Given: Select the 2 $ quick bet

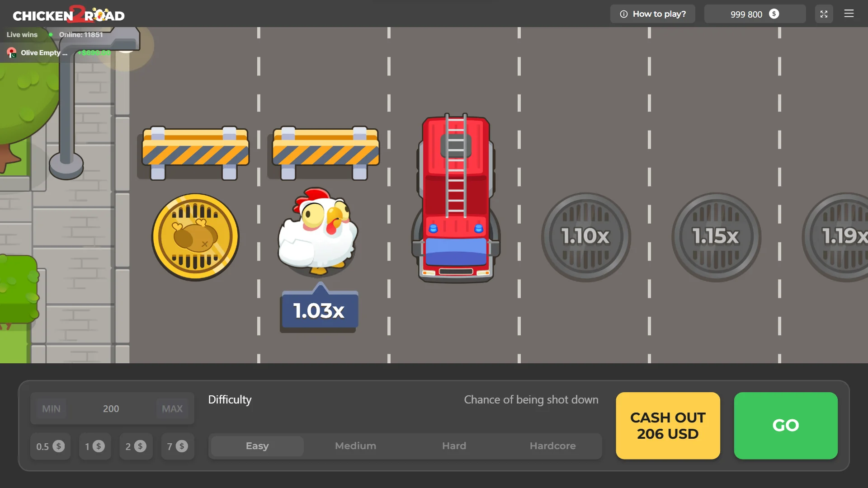Looking at the screenshot, I should coord(136,446).
